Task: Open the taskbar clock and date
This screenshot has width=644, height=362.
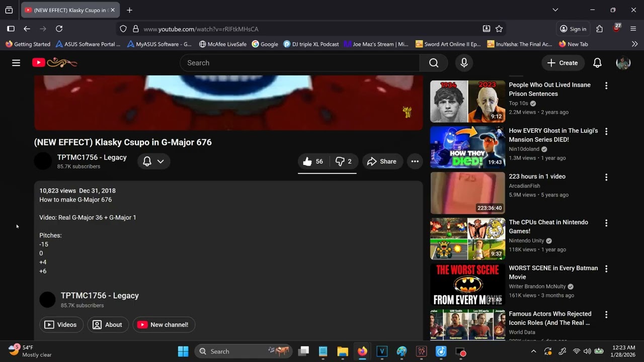Action: pyautogui.click(x=624, y=351)
